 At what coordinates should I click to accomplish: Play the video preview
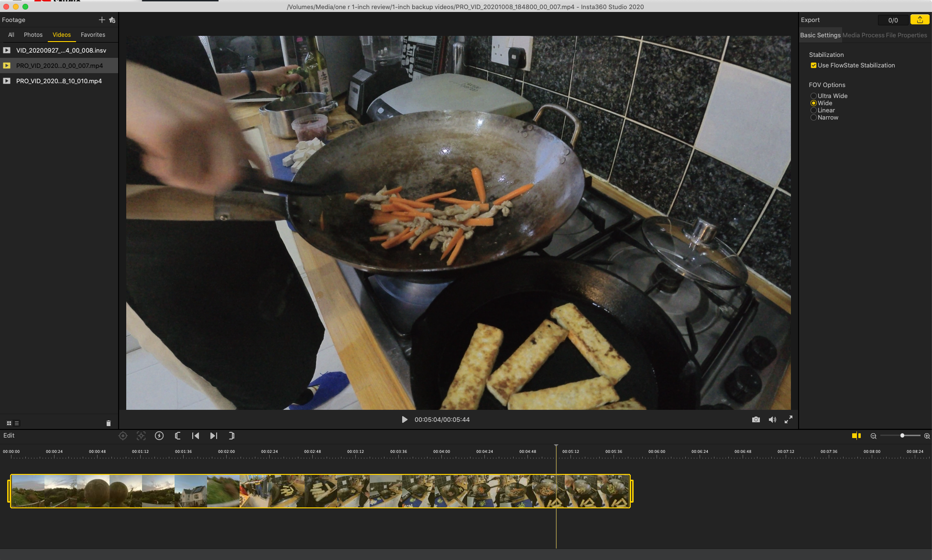[405, 419]
